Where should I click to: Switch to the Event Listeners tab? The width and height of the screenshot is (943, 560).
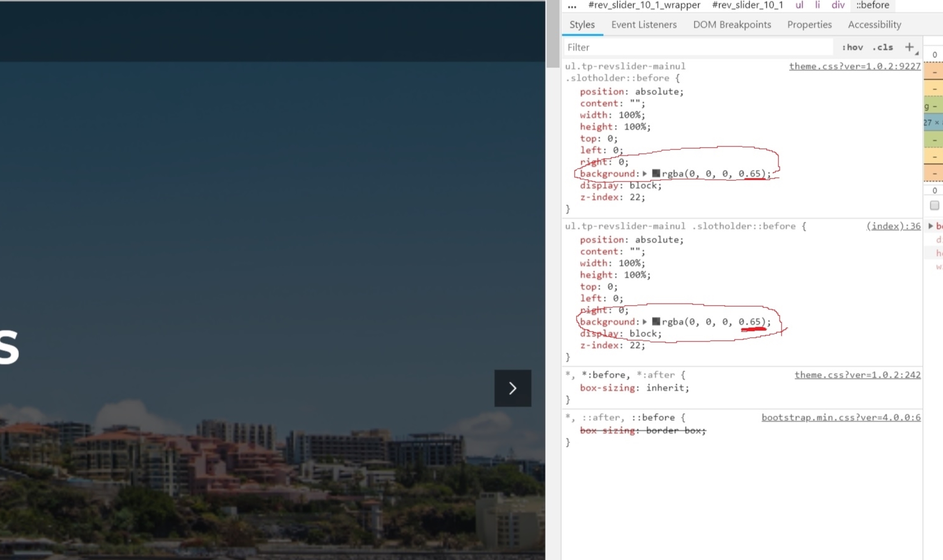[x=644, y=25]
